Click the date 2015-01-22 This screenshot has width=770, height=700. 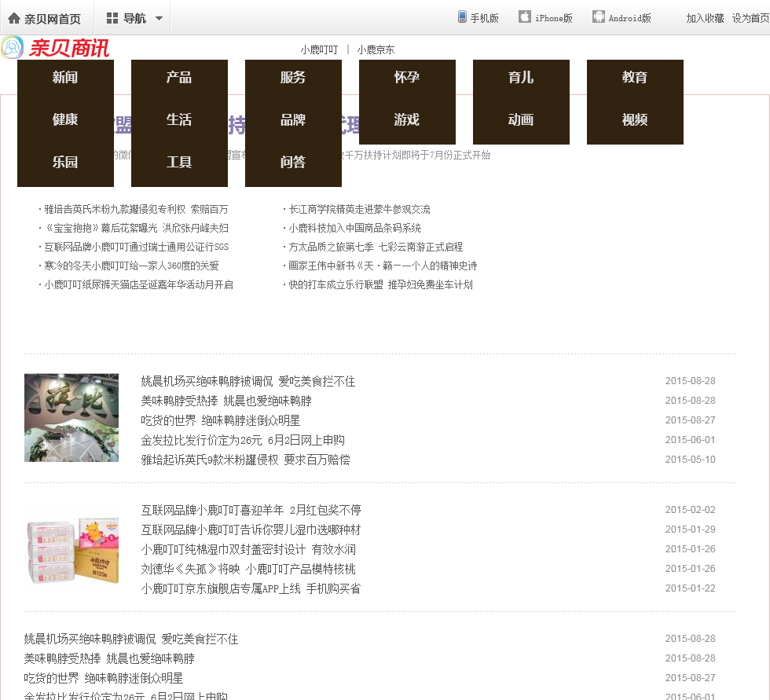[690, 588]
